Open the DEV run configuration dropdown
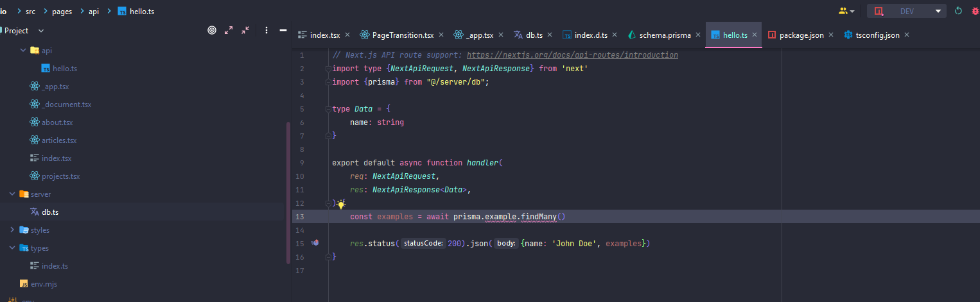Screen dimensions: 980x302 [907, 11]
